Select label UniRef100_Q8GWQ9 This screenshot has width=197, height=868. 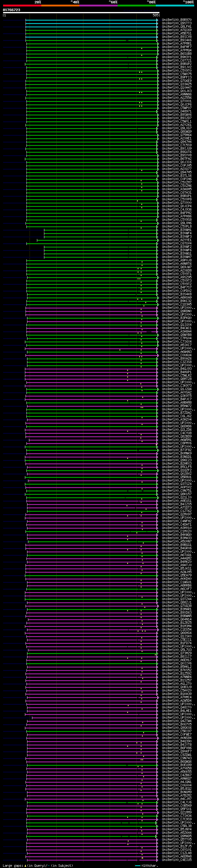(176, 132)
